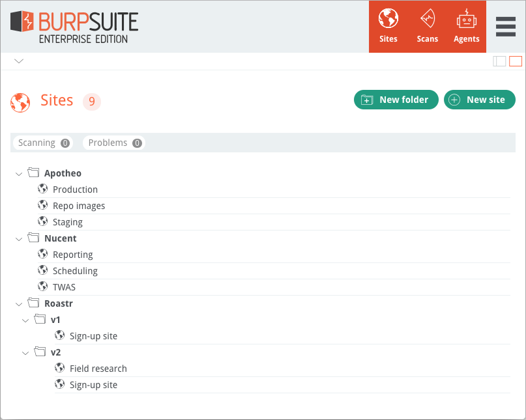Select the Apotheo folder name
Image resolution: width=526 pixels, height=420 pixels.
tap(63, 173)
